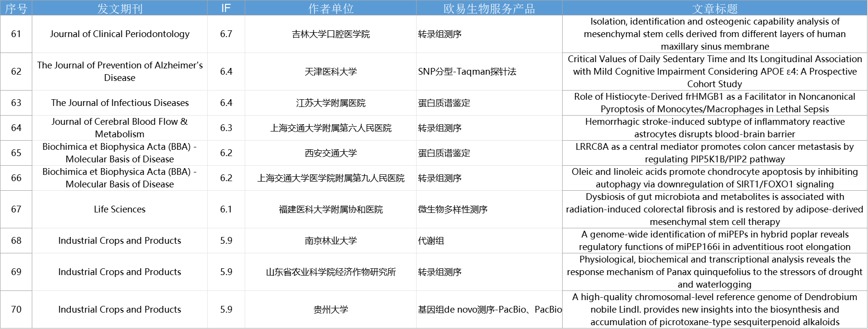This screenshot has width=868, height=329.
Task: Select row number 67 cell
Action: (x=16, y=210)
